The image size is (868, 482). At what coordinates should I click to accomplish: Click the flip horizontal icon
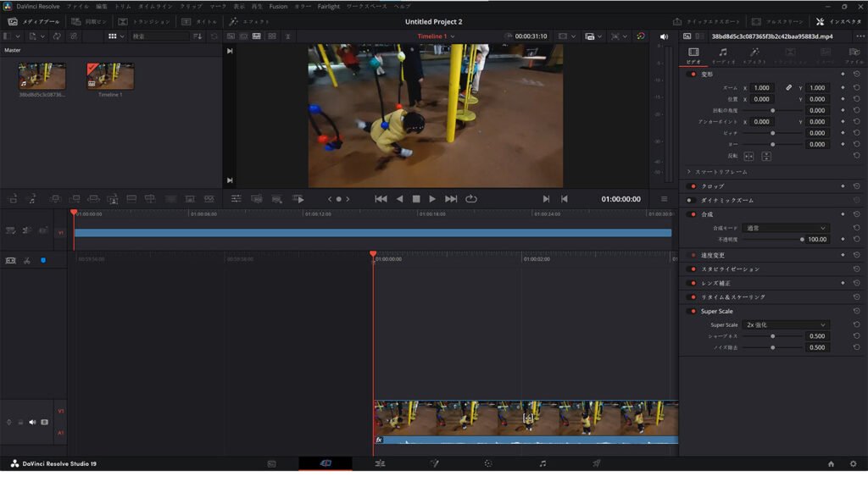pyautogui.click(x=748, y=156)
